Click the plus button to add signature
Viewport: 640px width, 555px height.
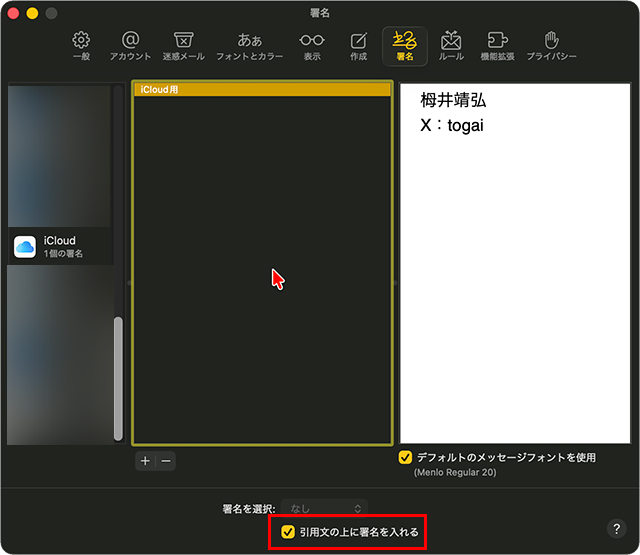point(145,461)
